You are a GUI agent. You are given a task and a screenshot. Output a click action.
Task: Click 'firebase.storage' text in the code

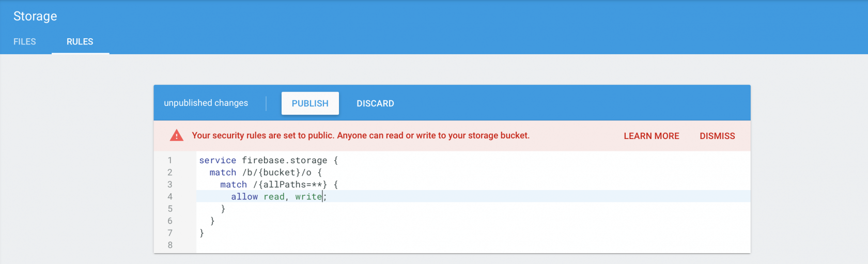coord(284,161)
